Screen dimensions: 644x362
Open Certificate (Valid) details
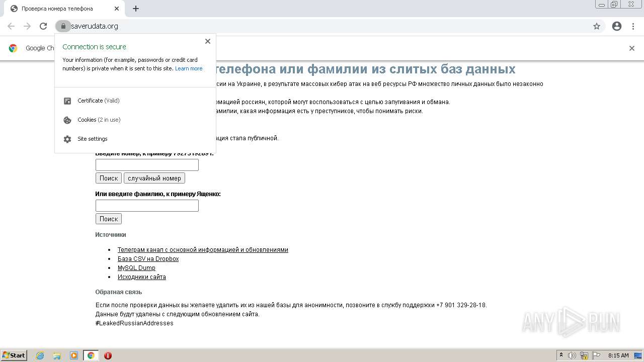(x=135, y=101)
